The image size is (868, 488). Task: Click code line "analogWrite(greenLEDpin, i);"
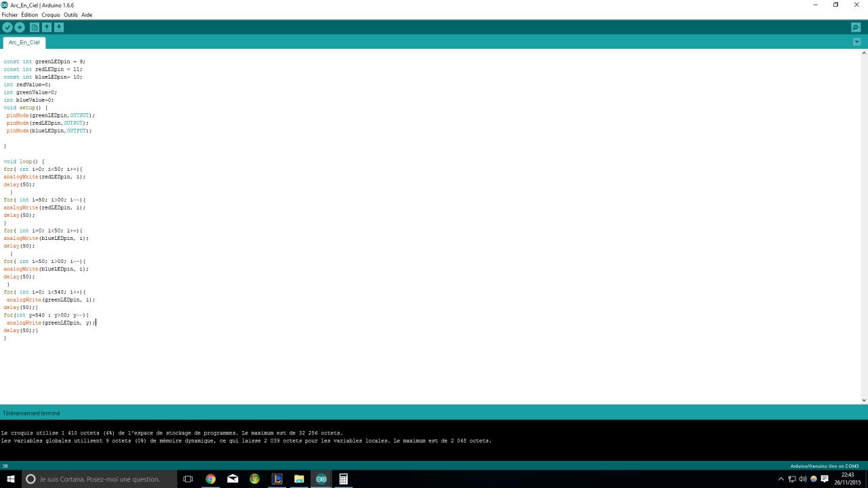[x=51, y=300]
